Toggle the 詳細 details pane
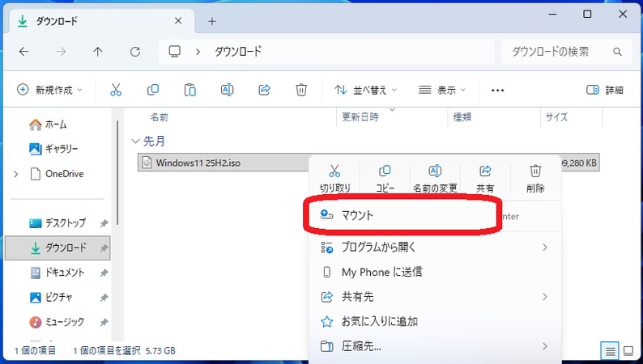Viewport: 643px width, 364px height. 605,90
